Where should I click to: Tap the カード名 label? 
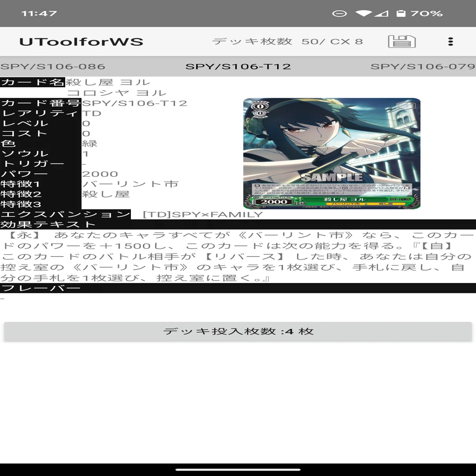tap(33, 82)
